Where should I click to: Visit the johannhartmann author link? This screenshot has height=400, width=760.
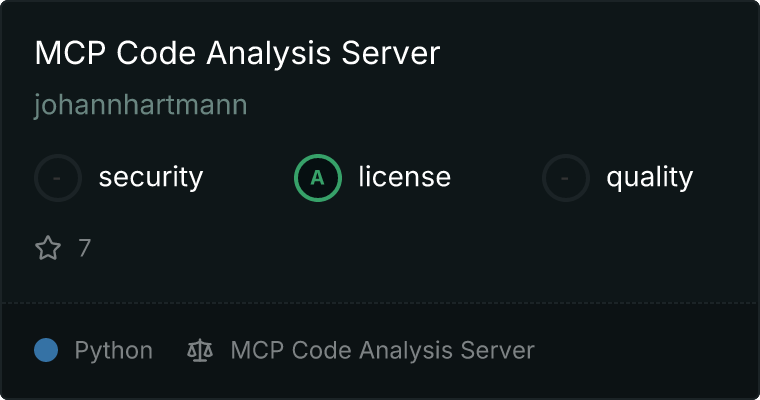[141, 104]
